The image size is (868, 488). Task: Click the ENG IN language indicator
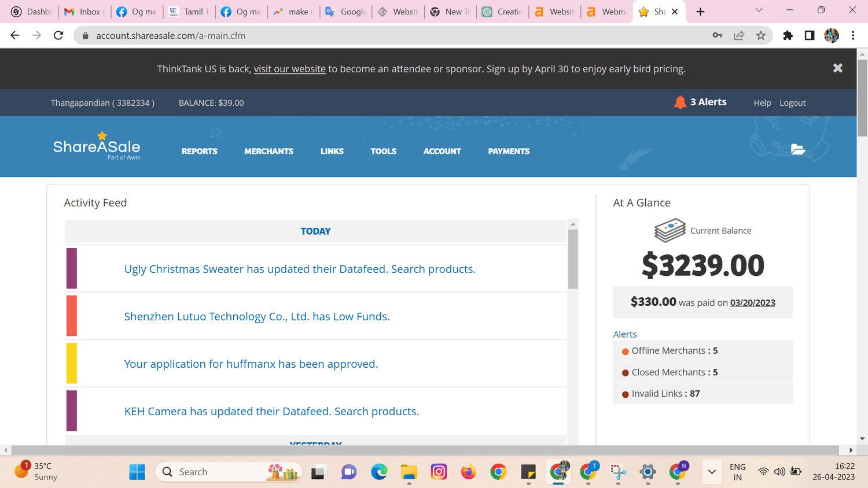[x=738, y=472]
